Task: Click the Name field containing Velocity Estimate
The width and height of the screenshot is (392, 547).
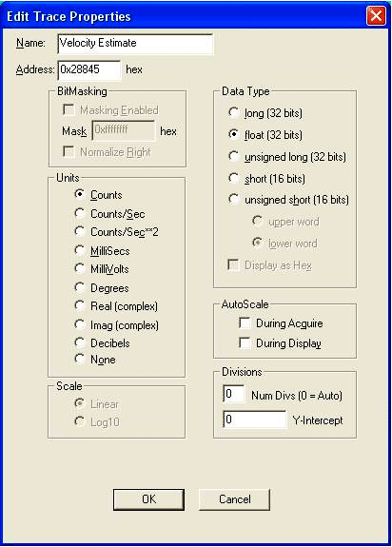Action: [135, 44]
